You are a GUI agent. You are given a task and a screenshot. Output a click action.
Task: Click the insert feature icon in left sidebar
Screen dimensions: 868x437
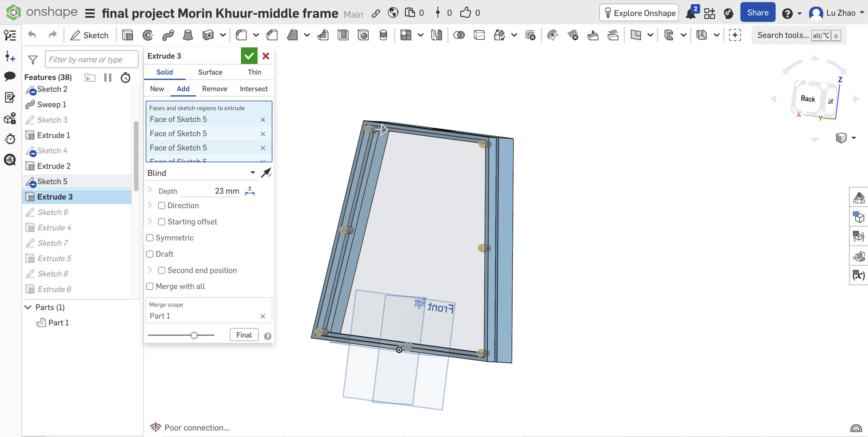10,56
